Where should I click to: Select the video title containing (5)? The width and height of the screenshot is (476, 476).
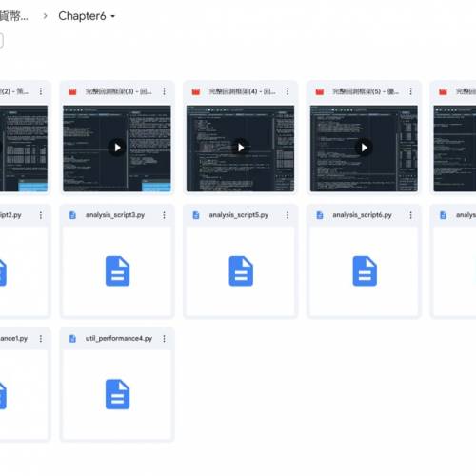click(x=366, y=91)
